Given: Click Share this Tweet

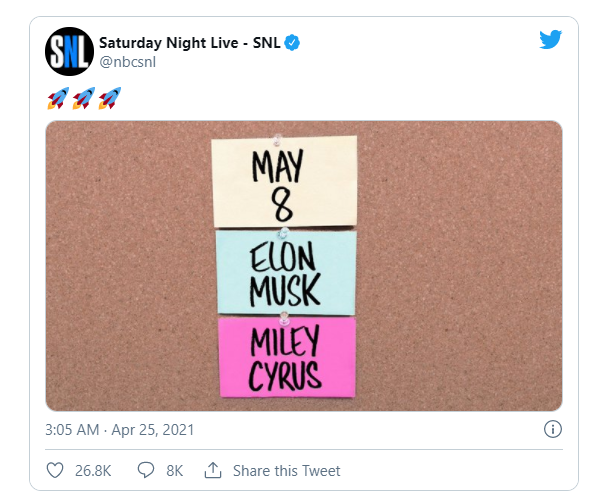Looking at the screenshot, I should tap(286, 470).
